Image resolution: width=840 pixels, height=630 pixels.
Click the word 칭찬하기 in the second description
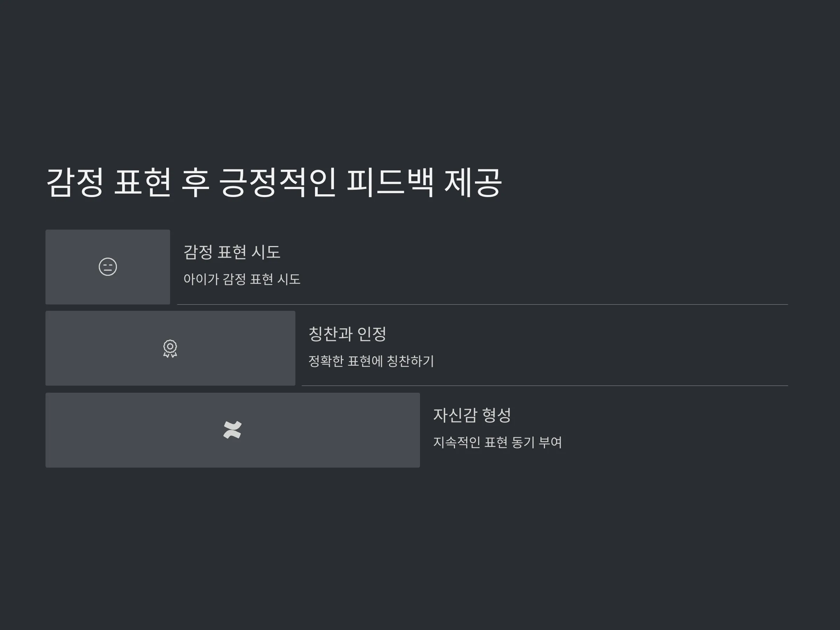coord(410,361)
